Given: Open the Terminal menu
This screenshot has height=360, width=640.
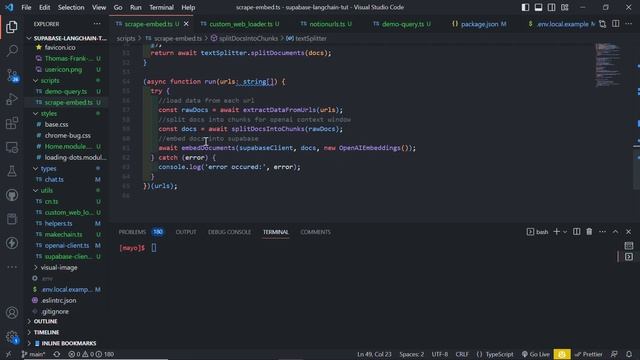Looking at the screenshot, I should (x=161, y=7).
